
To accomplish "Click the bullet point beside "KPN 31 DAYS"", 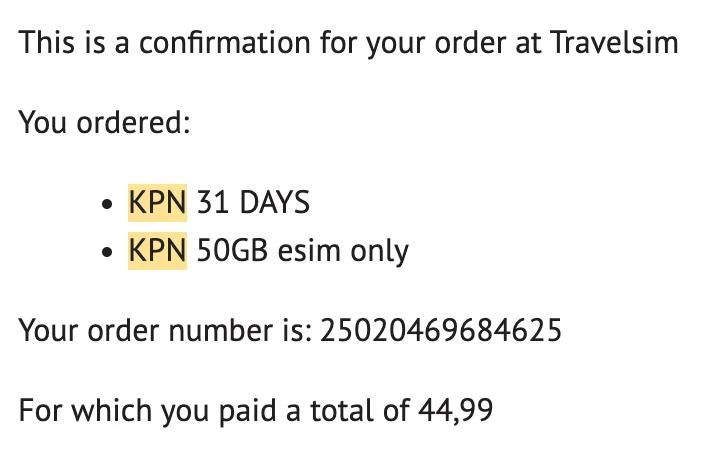I will [x=108, y=204].
